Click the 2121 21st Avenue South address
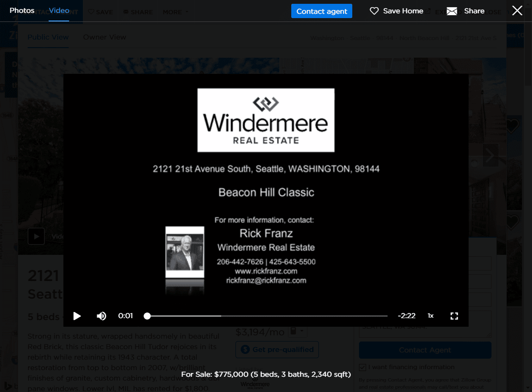This screenshot has width=532, height=392. 266,169
